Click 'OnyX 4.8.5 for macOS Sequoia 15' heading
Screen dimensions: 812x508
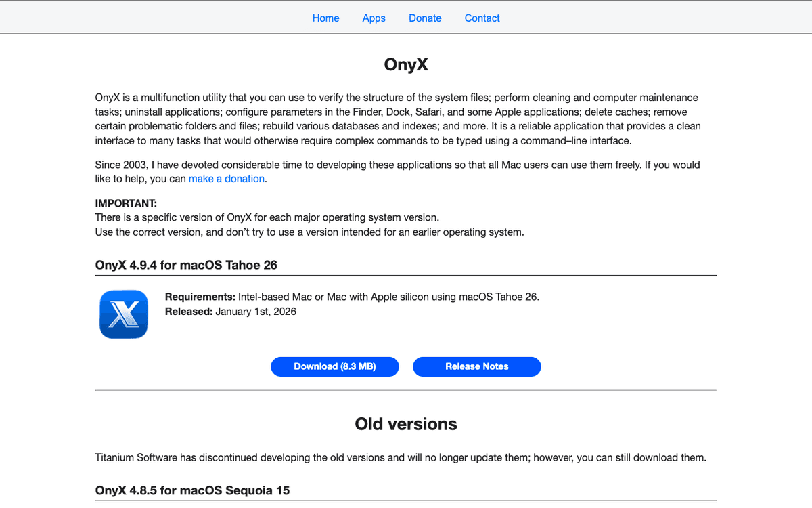click(x=193, y=490)
